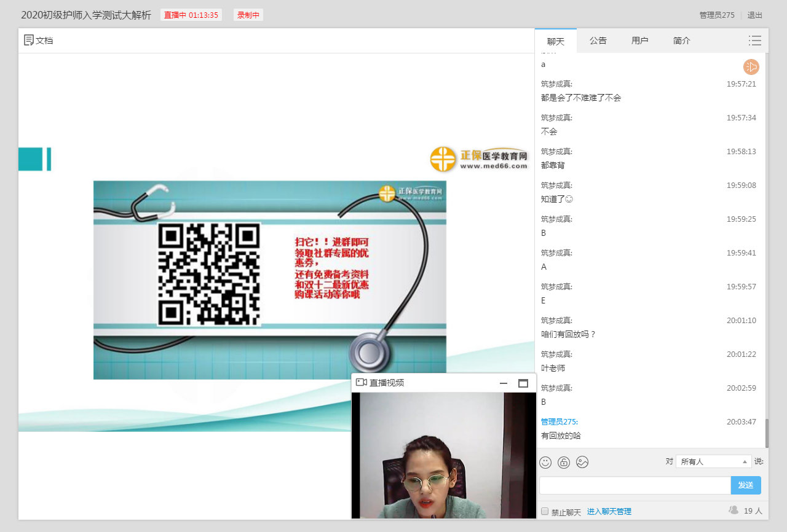Click the camera icon in 直播视频 header
The height and width of the screenshot is (532, 787).
point(362,383)
